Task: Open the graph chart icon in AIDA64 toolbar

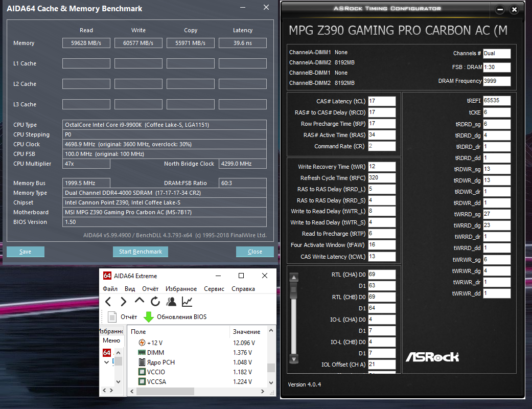Action: [187, 302]
